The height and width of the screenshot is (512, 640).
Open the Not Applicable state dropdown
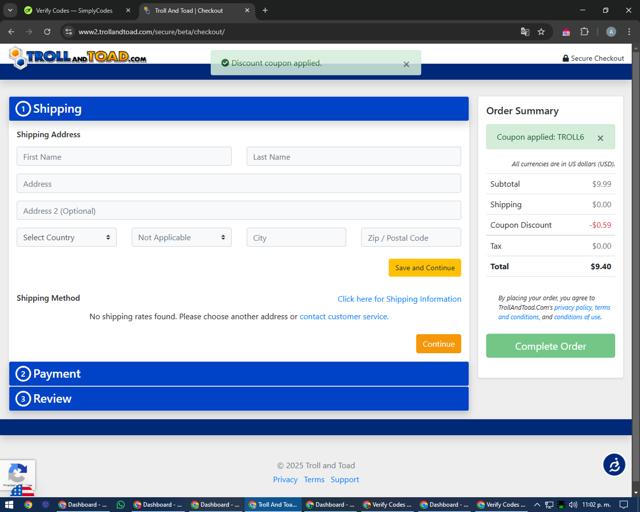[182, 237]
